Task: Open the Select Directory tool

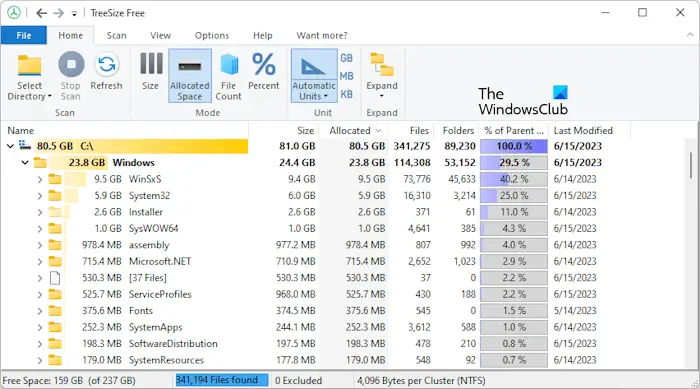Action: [29, 77]
